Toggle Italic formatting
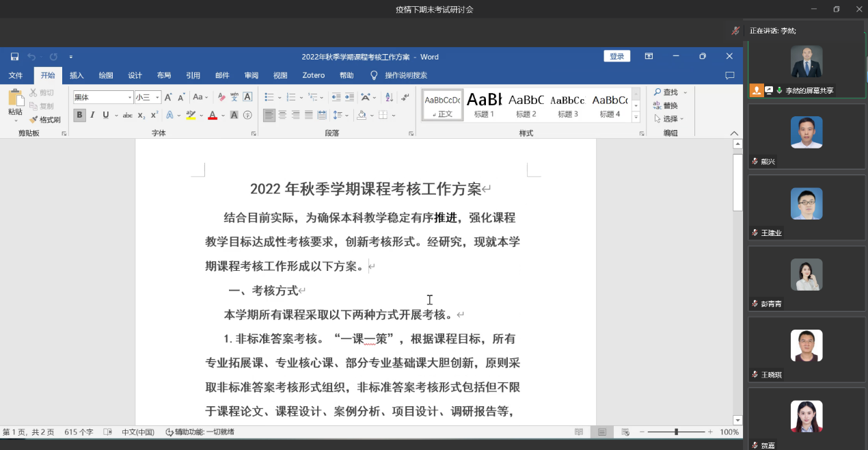This screenshot has height=450, width=868. click(93, 115)
